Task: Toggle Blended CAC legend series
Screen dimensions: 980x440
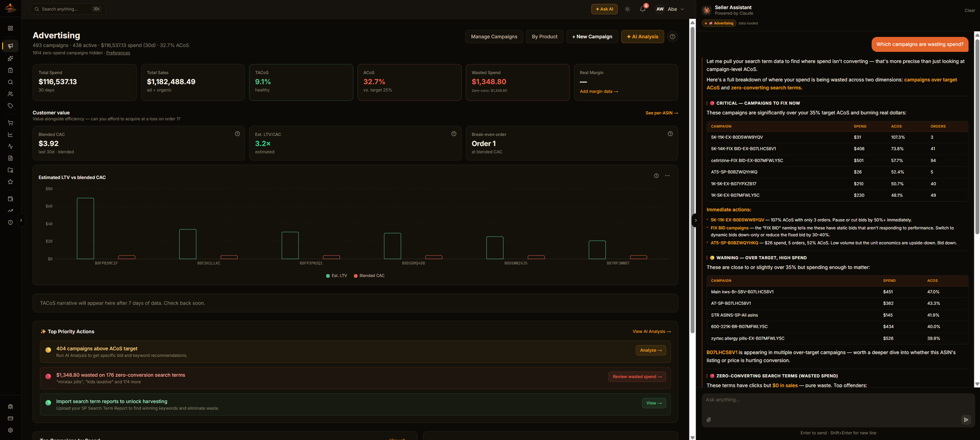Action: tap(370, 276)
